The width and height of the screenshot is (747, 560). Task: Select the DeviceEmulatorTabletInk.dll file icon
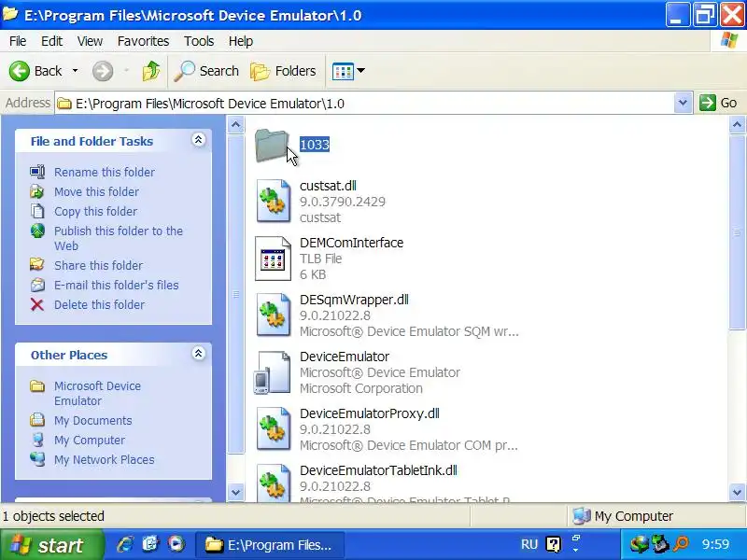click(273, 483)
